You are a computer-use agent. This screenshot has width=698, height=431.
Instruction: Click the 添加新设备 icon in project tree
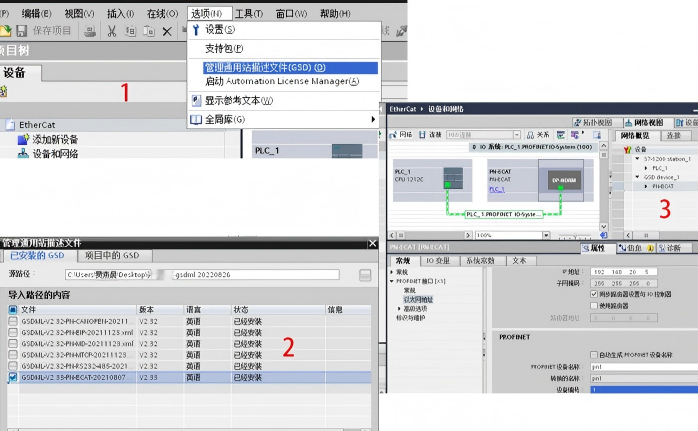pos(23,139)
